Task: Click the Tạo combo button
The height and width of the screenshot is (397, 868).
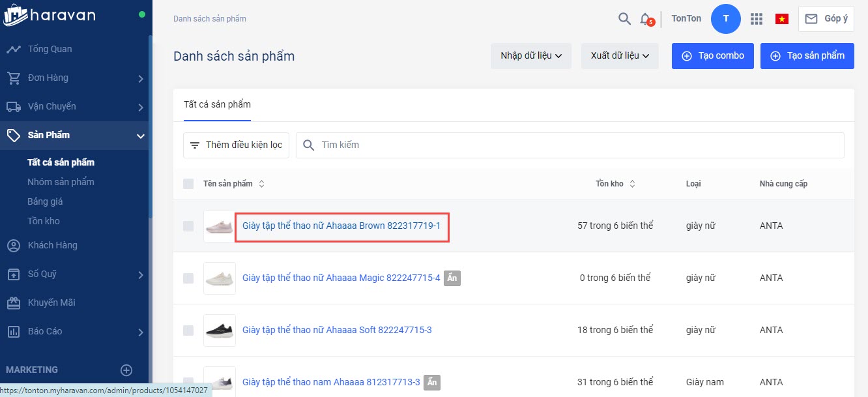Action: [x=713, y=56]
